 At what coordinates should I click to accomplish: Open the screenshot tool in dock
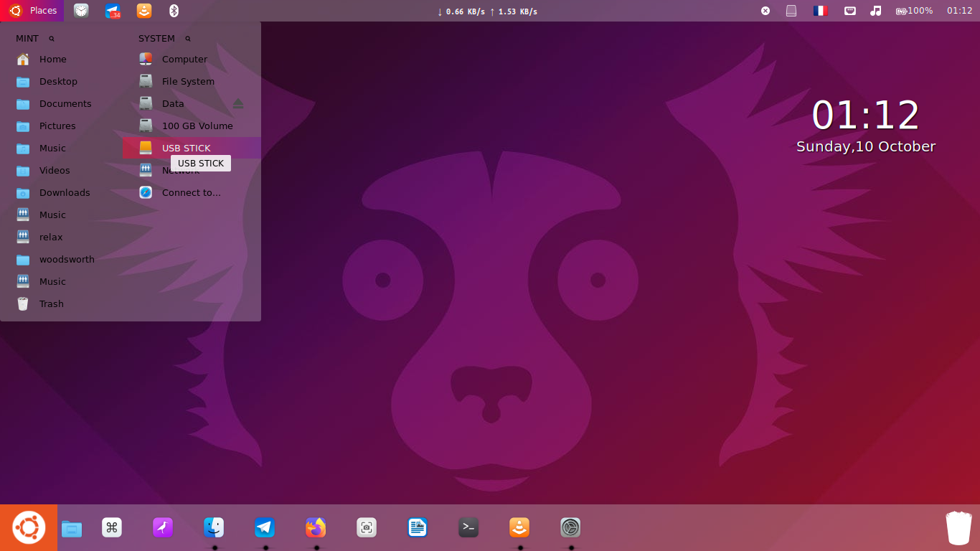[x=367, y=528]
